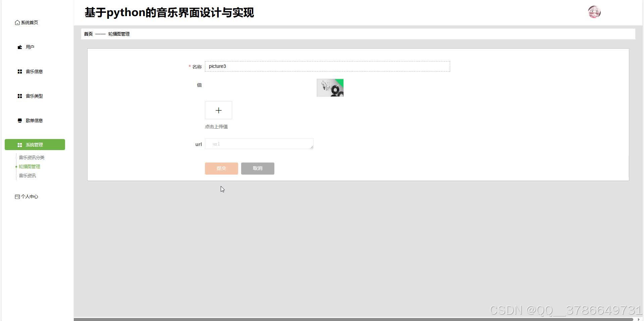This screenshot has height=321, width=644.
Task: Open 音乐资讯 from the system management menu
Action: [x=27, y=175]
